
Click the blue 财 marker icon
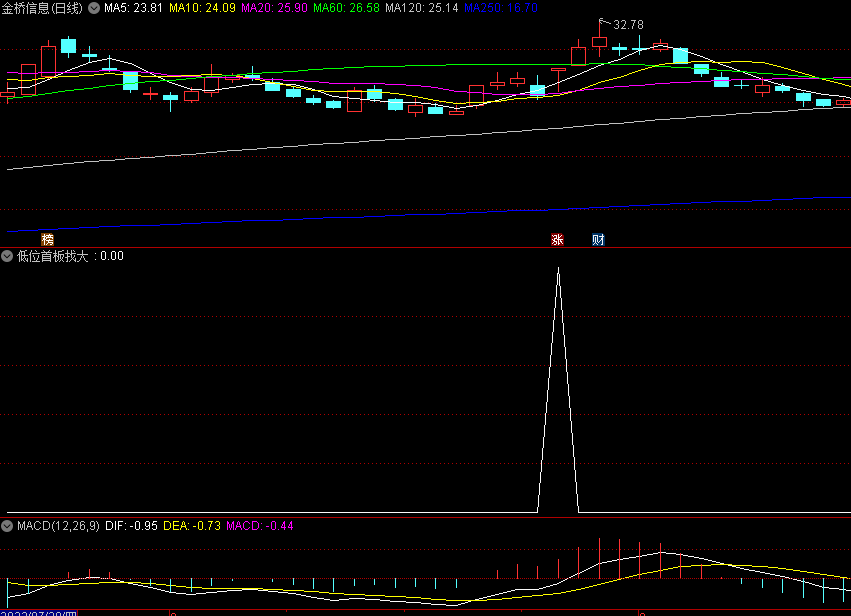(598, 239)
